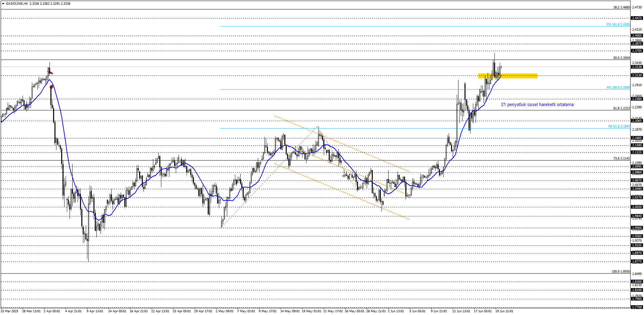Image resolution: width=644 pixels, height=315 pixels.
Task: Click the 2.1665 level tag on price axis
Action: coord(637,138)
